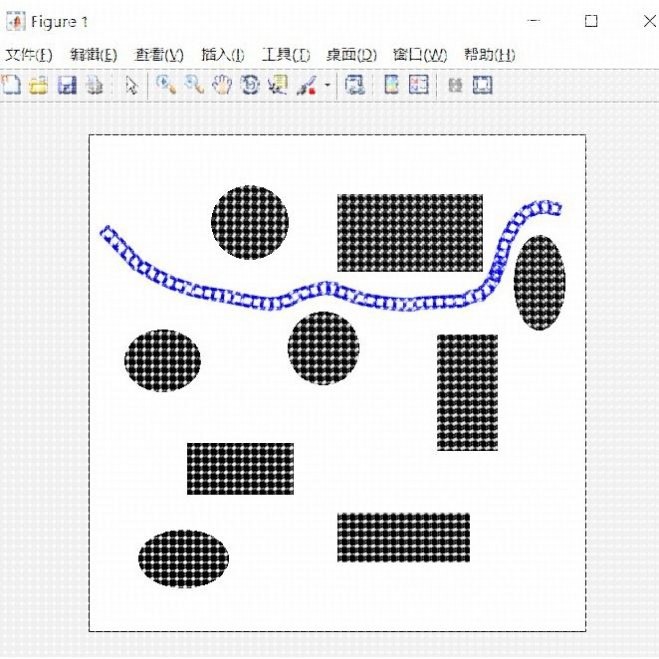Open the 插入(I) menu

[223, 55]
